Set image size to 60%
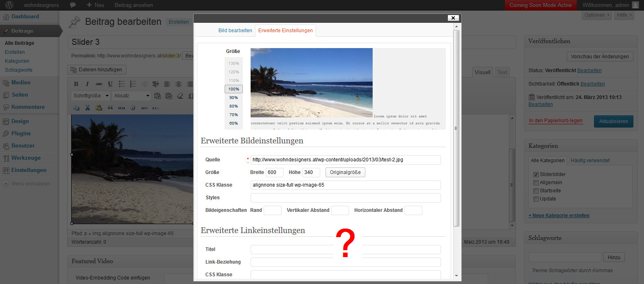Screen dimensions: 644x284 tap(234, 123)
